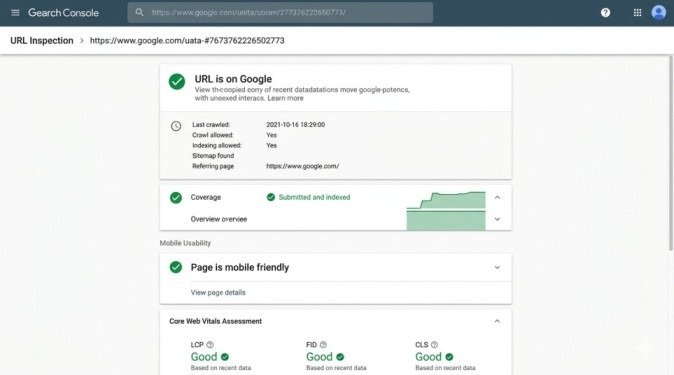Open View page details link

218,292
